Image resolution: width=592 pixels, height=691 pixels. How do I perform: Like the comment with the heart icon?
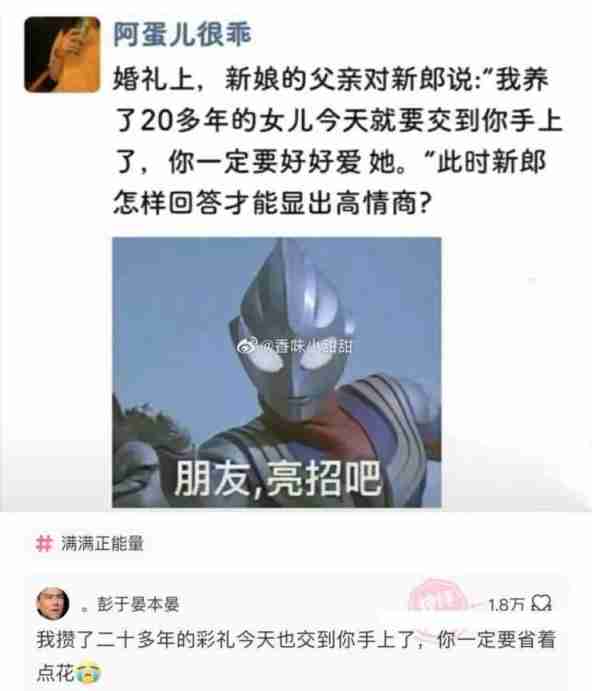541,603
